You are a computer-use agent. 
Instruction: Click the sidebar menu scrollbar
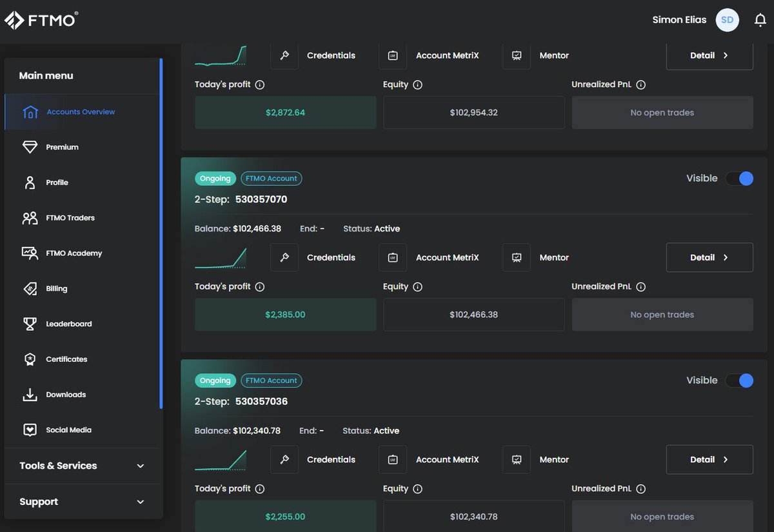(161, 233)
